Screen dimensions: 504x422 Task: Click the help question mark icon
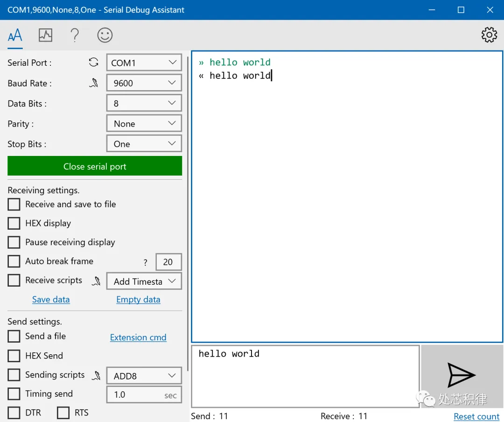point(75,35)
